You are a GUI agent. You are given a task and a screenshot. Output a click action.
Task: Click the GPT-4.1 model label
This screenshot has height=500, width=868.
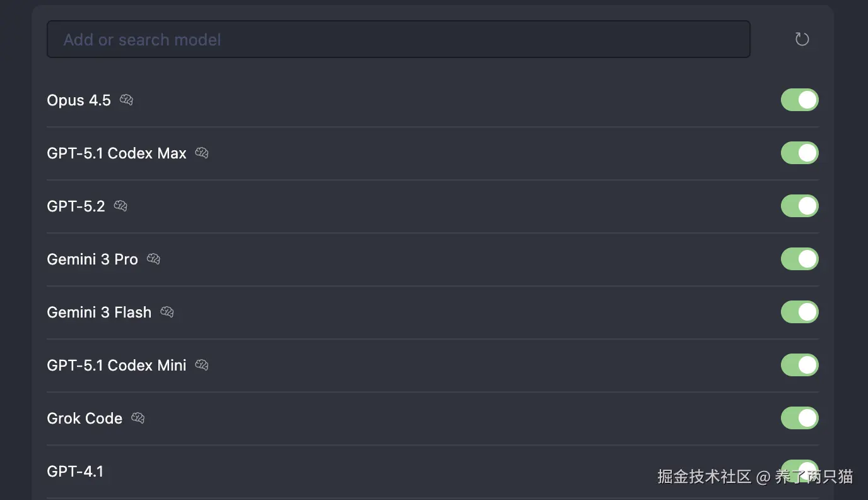(x=75, y=472)
